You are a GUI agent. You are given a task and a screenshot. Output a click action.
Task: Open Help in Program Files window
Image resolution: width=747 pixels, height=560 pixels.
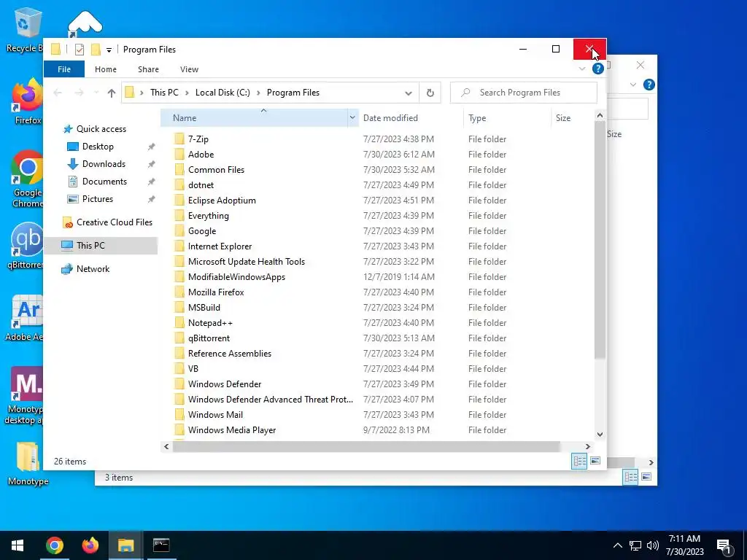tap(598, 69)
